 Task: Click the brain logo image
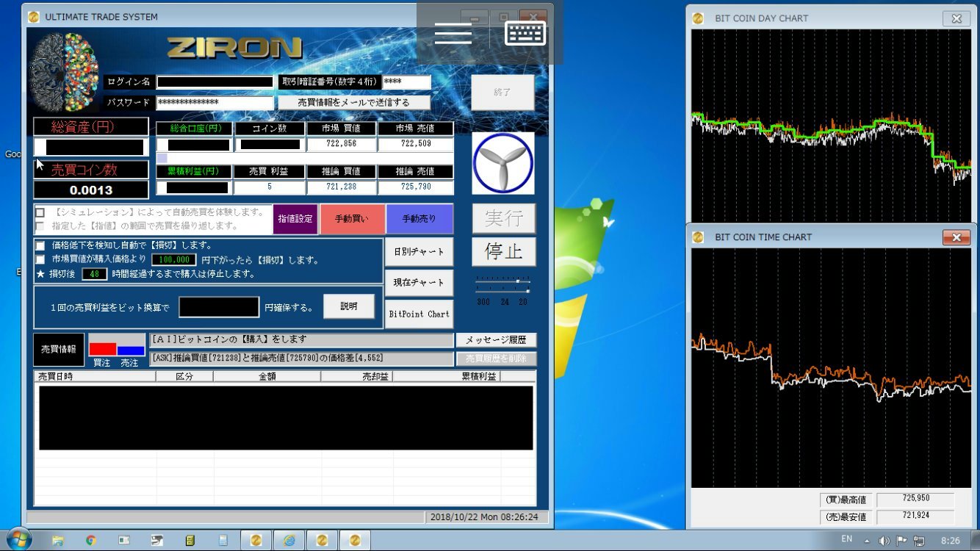pos(64,73)
